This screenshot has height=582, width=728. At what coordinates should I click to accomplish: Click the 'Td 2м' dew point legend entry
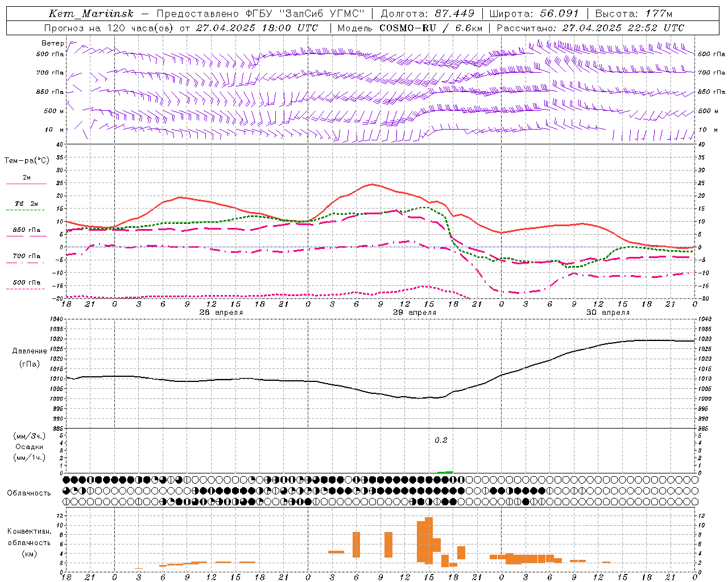tap(27, 203)
